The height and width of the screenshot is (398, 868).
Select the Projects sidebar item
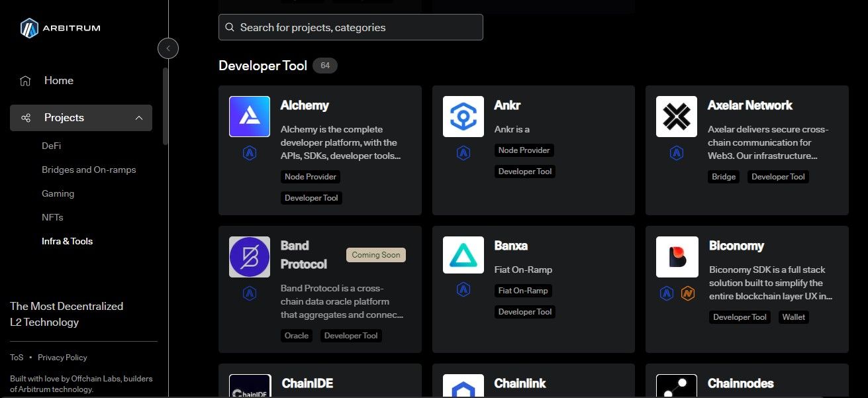(81, 118)
